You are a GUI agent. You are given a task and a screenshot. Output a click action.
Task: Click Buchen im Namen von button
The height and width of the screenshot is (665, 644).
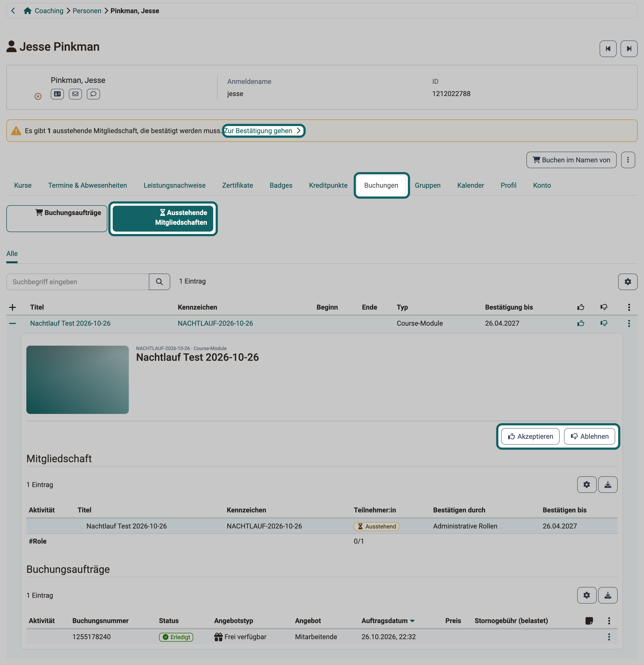(x=571, y=160)
